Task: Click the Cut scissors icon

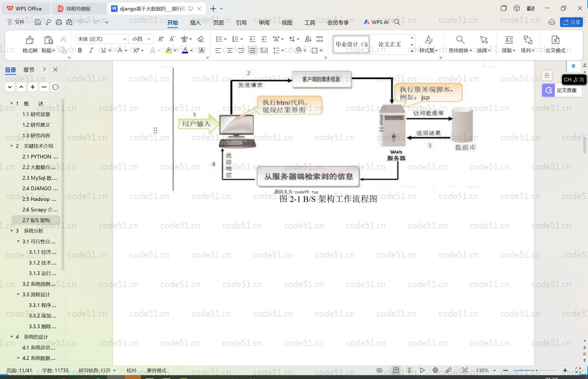Action: (63, 39)
